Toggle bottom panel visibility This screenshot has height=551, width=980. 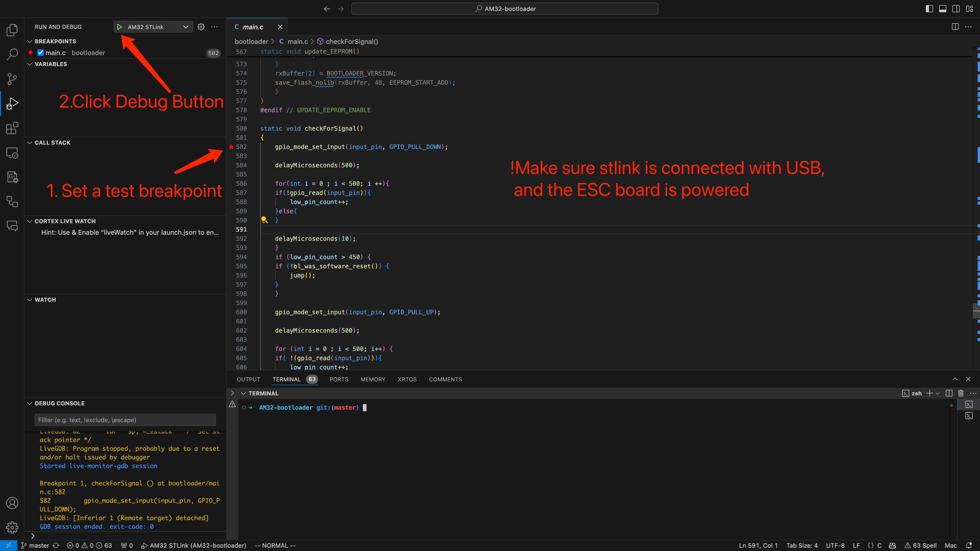tap(943, 9)
